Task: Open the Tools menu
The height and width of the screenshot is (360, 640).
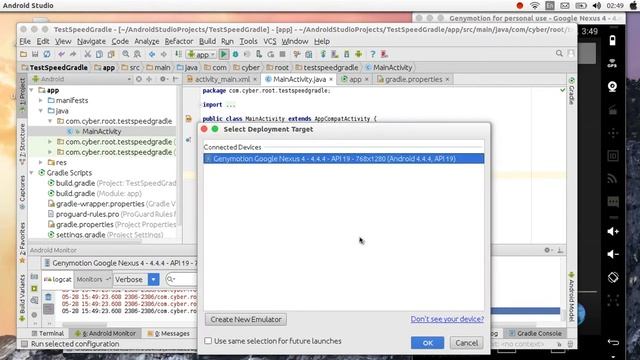Action: [248, 41]
